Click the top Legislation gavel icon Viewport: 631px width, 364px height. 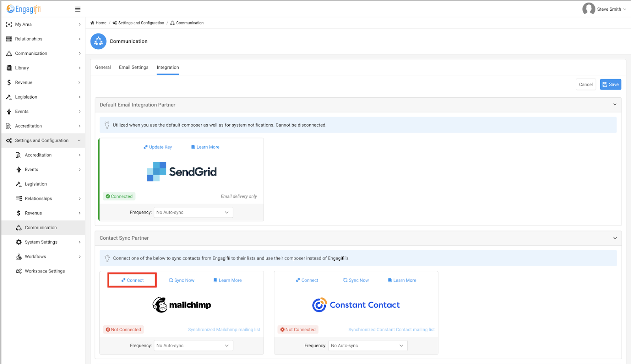point(9,97)
